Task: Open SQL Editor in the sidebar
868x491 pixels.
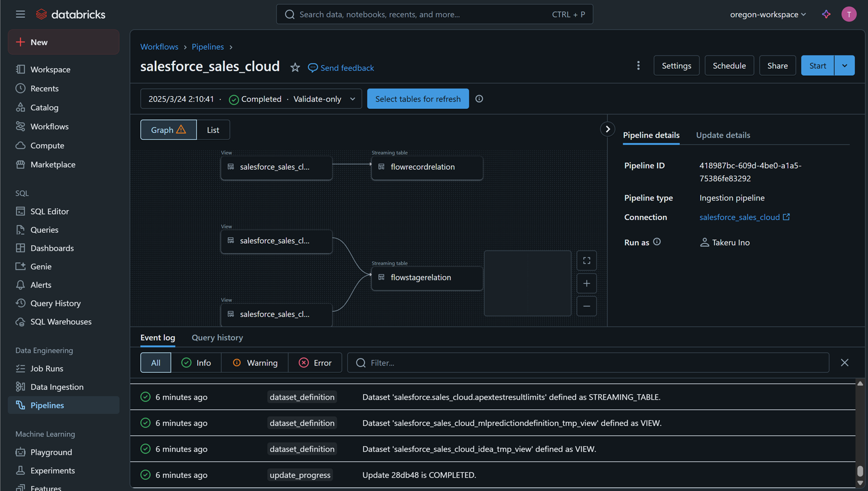Action: pyautogui.click(x=64, y=211)
